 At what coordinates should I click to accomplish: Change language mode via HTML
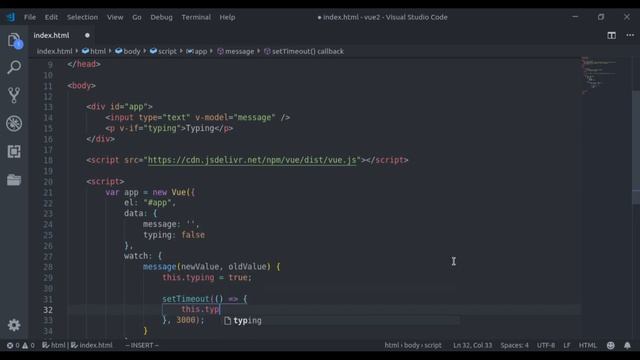(588, 345)
